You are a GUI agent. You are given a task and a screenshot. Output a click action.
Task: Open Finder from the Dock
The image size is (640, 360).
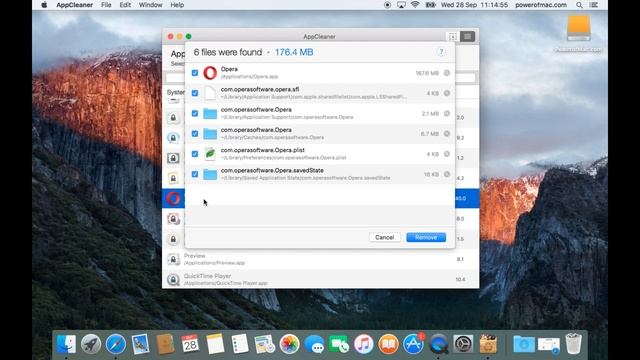coord(67,344)
